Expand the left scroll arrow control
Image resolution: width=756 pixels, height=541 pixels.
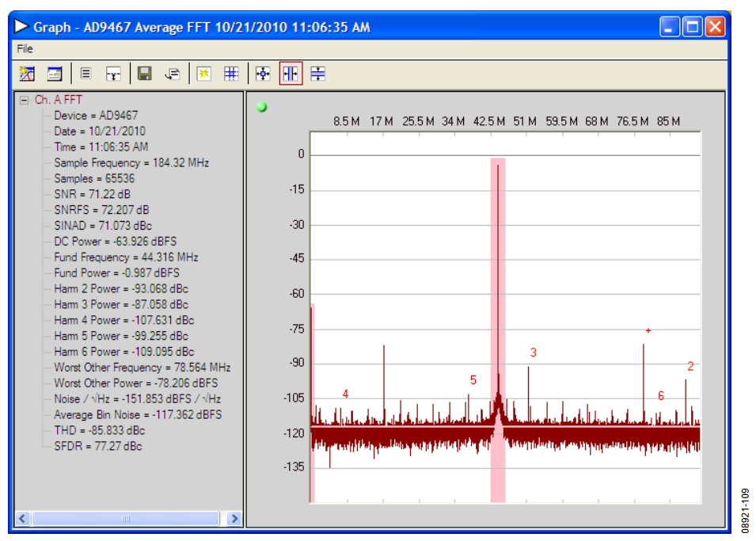[21, 518]
